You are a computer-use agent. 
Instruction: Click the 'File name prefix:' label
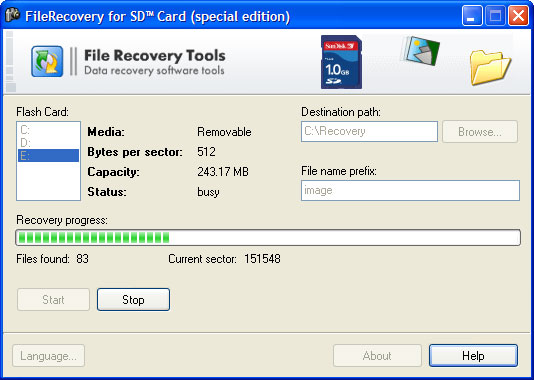coord(339,171)
